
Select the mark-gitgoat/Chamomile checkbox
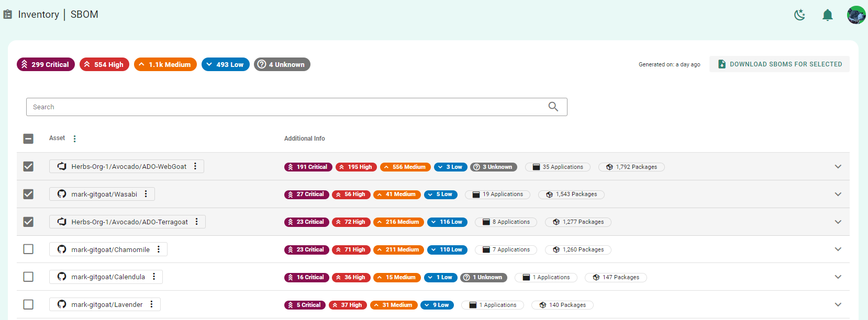(28, 249)
